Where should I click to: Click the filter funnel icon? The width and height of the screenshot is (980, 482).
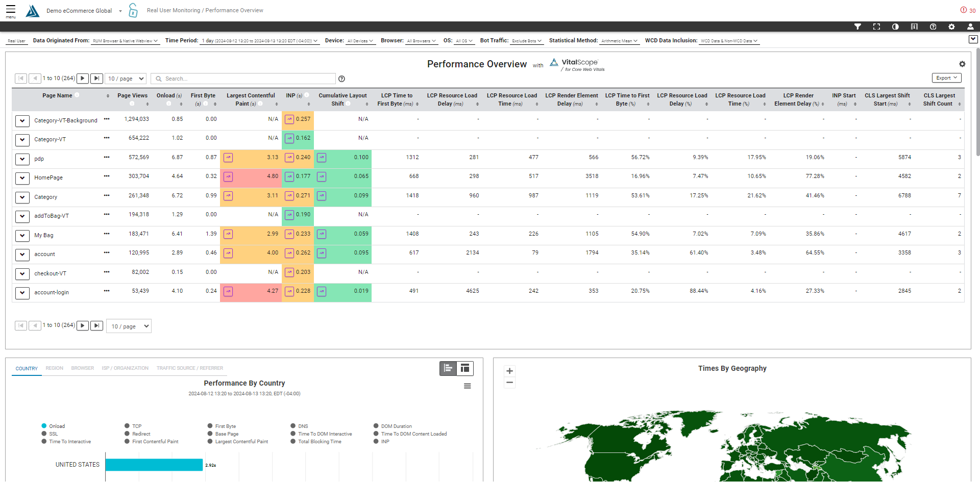857,27
